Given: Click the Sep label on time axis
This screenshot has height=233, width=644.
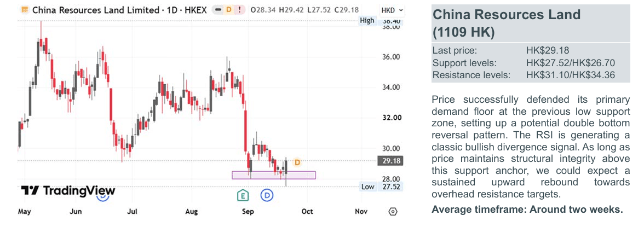Looking at the screenshot, I should click(x=248, y=212).
